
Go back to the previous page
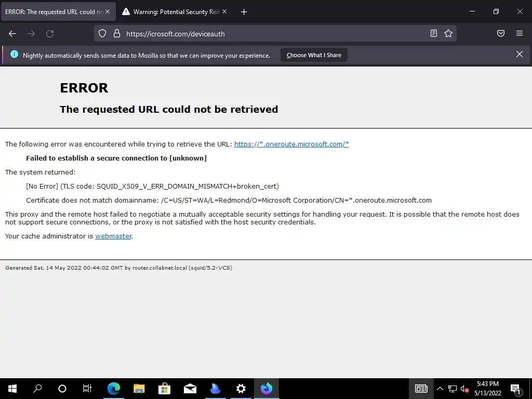(x=12, y=34)
